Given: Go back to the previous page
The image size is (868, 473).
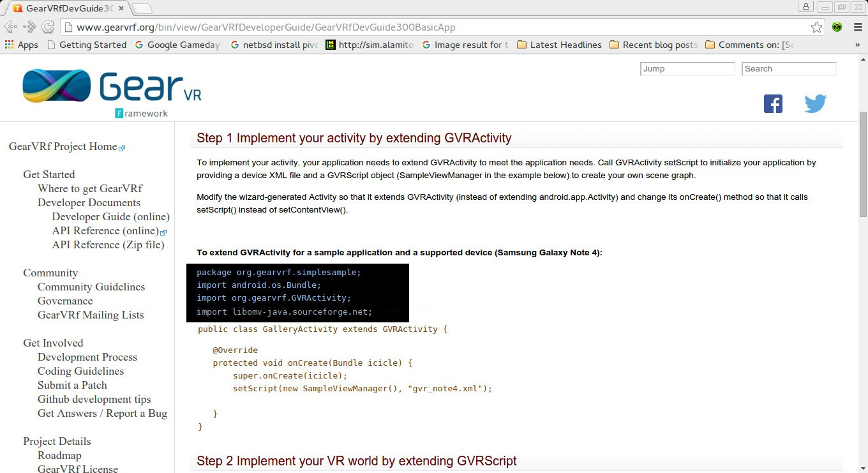Looking at the screenshot, I should 10,27.
